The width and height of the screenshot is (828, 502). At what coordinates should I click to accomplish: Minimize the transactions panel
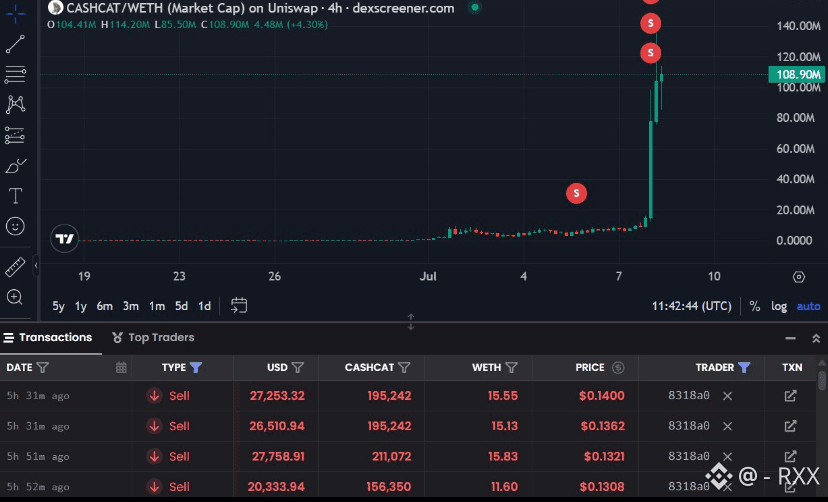(790, 338)
